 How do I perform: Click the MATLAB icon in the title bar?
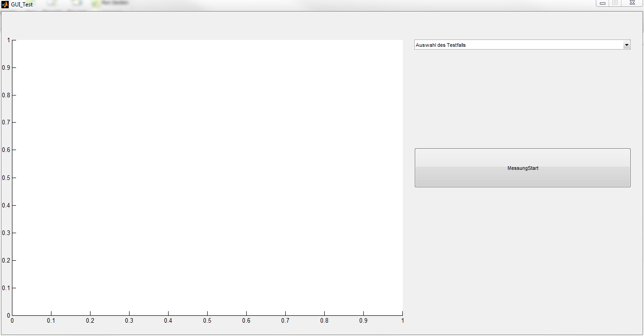pyautogui.click(x=5, y=4)
